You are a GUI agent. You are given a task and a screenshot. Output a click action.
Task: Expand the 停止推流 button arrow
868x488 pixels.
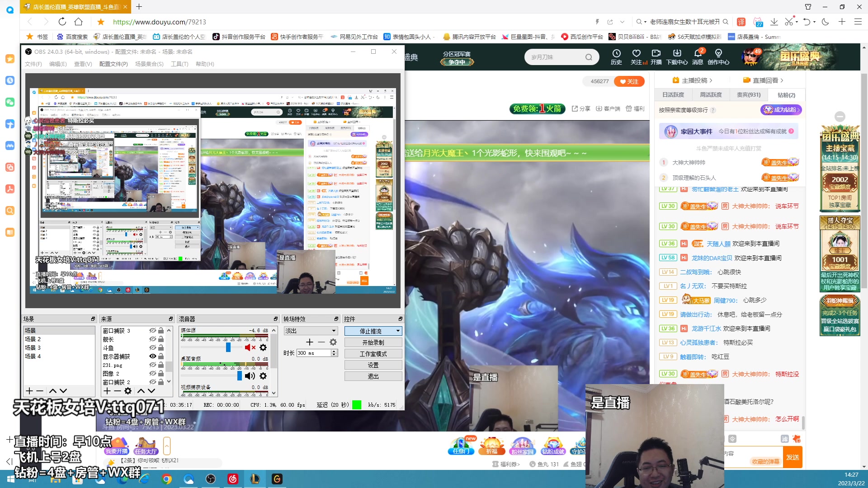398,331
